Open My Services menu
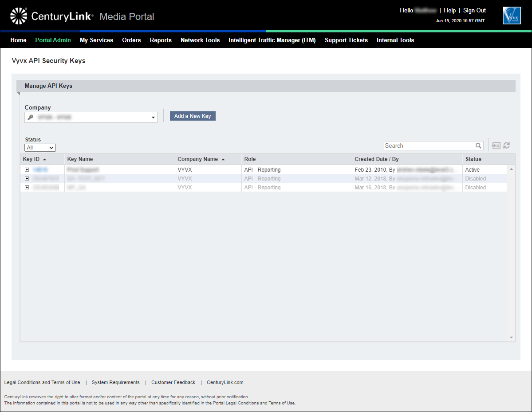532x412 pixels. [x=96, y=40]
